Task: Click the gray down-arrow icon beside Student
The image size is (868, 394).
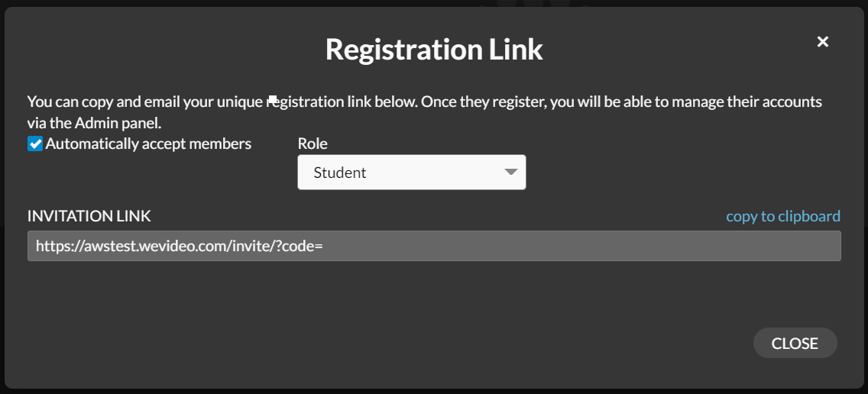Action: 511,172
